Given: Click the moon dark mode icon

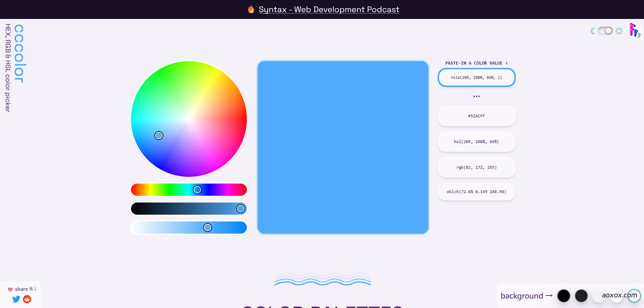Looking at the screenshot, I should (x=593, y=31).
